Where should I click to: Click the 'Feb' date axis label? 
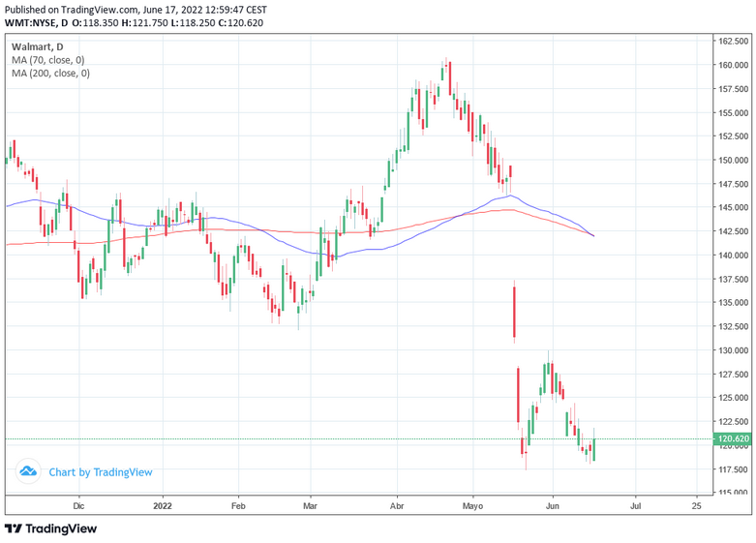[x=238, y=506]
